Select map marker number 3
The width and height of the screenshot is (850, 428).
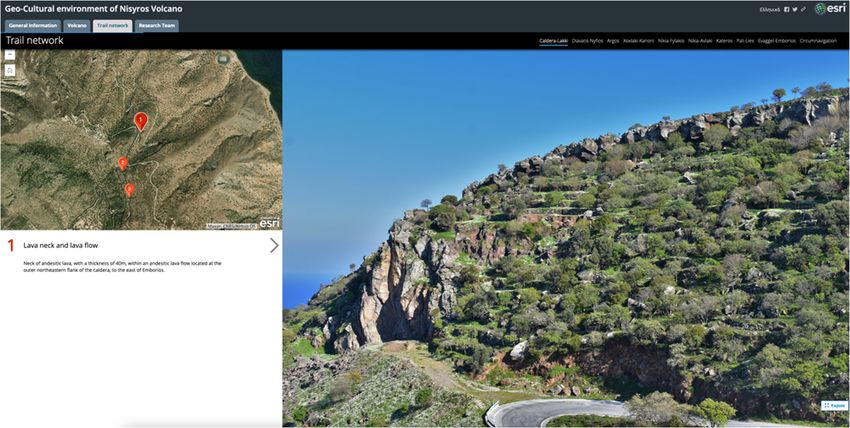pyautogui.click(x=129, y=190)
